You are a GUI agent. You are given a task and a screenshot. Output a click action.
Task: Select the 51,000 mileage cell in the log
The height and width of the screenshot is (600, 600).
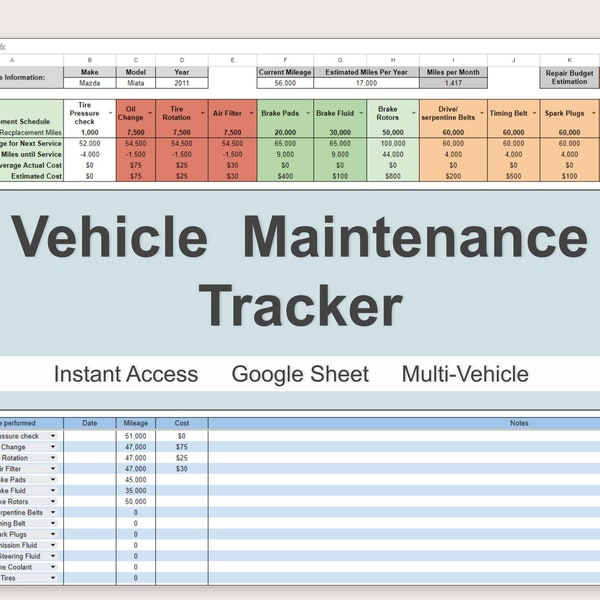136,436
